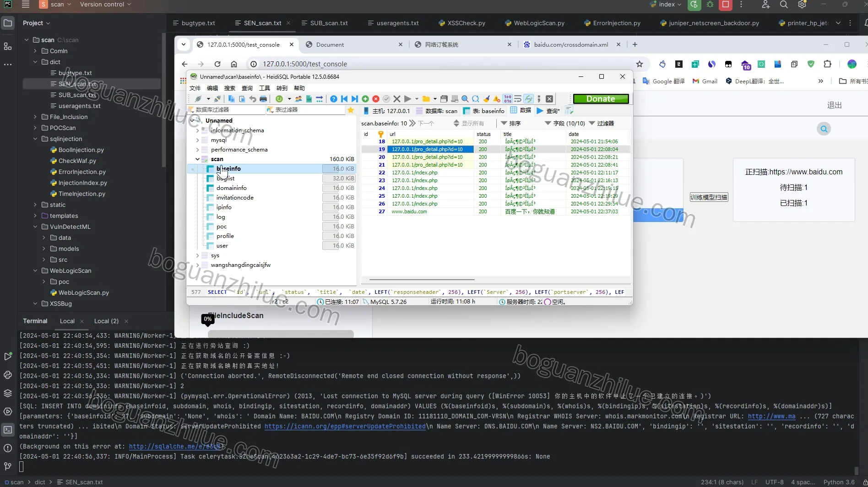Open the PyCharm settings gear
The height and width of the screenshot is (487, 868).
[802, 5]
